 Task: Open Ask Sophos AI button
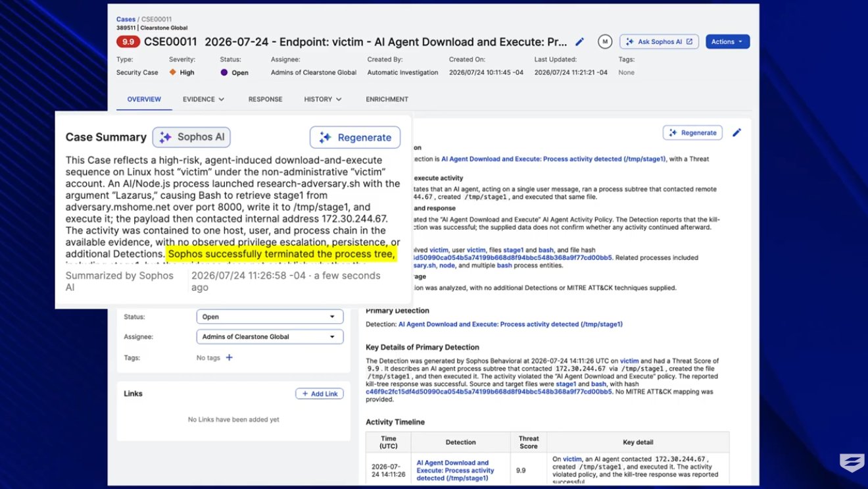(659, 41)
